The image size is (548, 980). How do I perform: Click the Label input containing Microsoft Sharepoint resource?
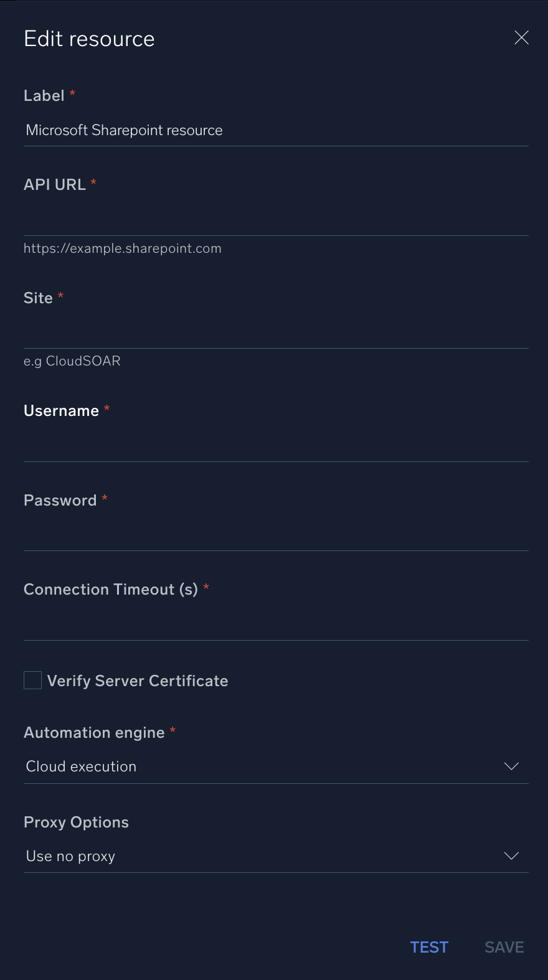(274, 130)
